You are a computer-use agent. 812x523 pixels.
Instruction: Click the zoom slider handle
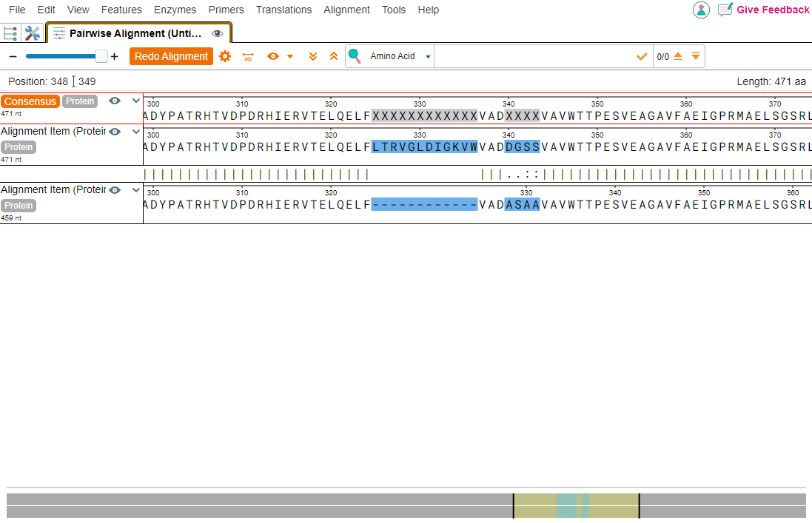[x=101, y=56]
